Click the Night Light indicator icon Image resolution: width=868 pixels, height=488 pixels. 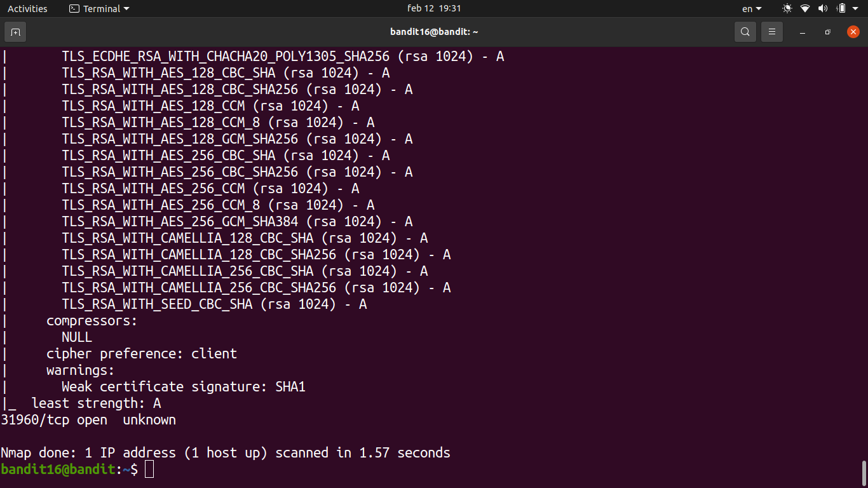(787, 9)
